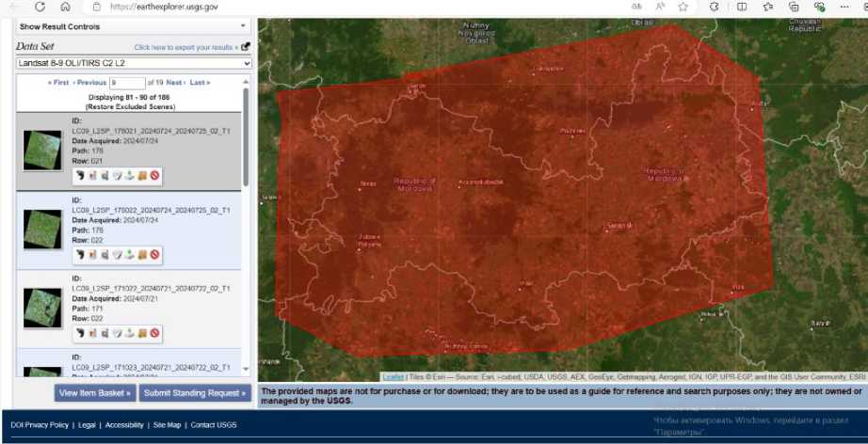The image size is (868, 444).
Task: Click Restore Excluded Scenes link
Action: [130, 106]
